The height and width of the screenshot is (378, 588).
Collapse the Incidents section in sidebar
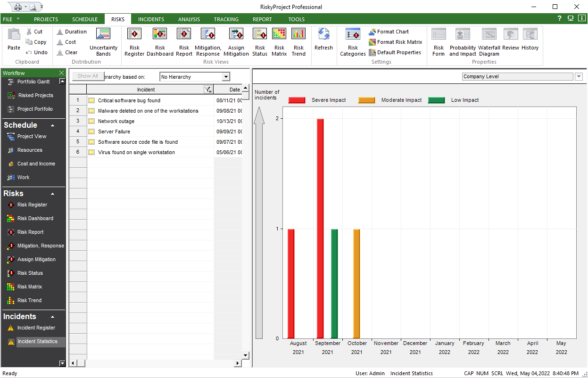(52, 317)
